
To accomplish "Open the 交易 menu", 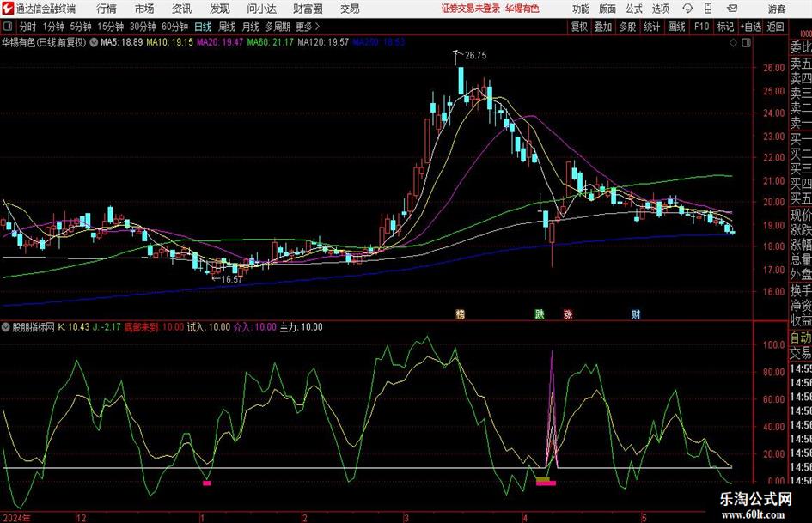I will [x=350, y=9].
